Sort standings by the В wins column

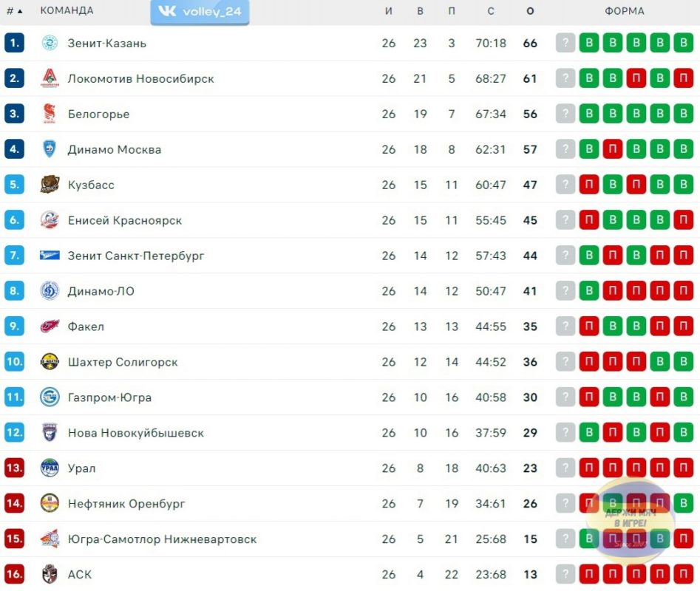click(x=420, y=11)
